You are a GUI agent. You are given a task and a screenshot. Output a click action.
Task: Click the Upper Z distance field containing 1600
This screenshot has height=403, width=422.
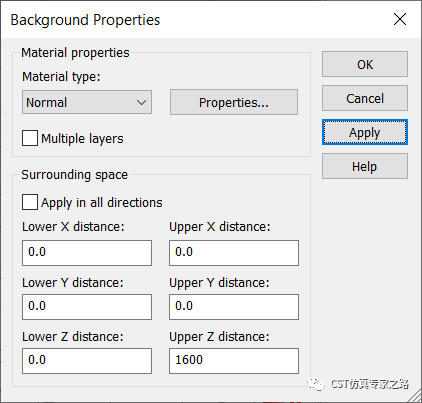click(x=234, y=361)
